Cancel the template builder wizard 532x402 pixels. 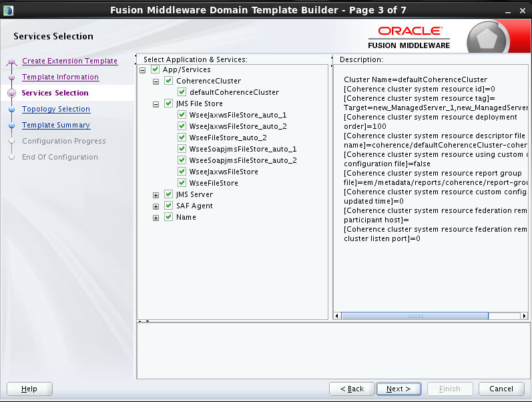(501, 389)
